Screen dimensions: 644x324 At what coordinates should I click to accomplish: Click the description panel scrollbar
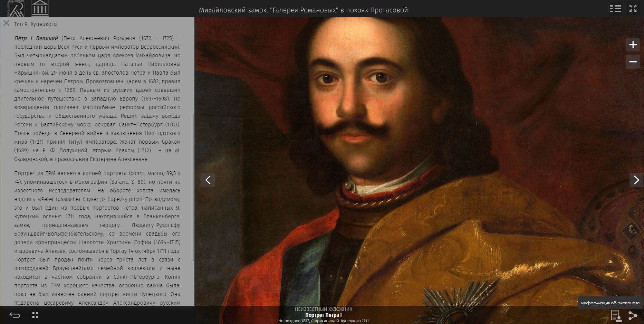193,187
